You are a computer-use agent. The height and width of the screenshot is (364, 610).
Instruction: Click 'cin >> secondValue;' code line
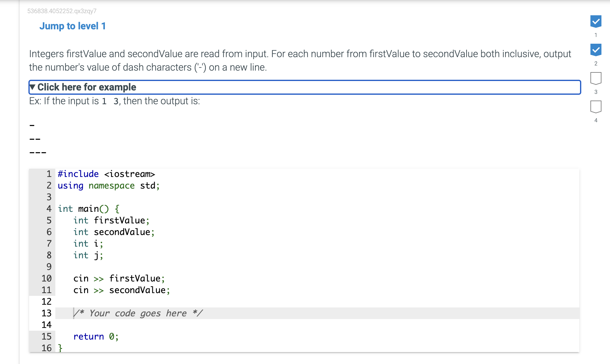(x=121, y=290)
